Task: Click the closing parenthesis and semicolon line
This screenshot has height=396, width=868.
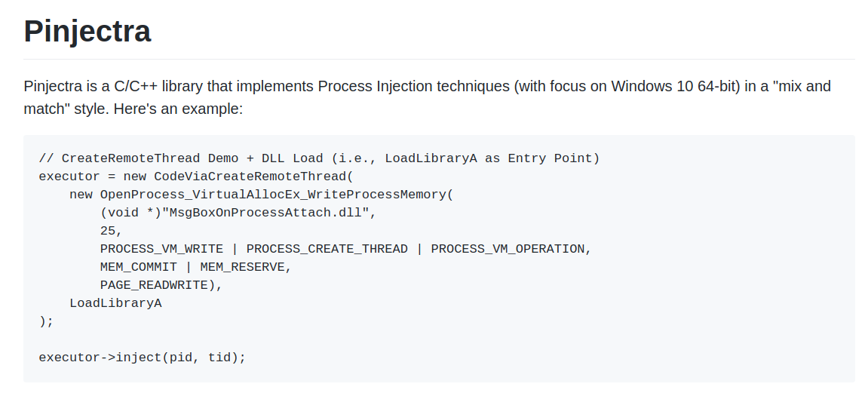Action: [47, 321]
